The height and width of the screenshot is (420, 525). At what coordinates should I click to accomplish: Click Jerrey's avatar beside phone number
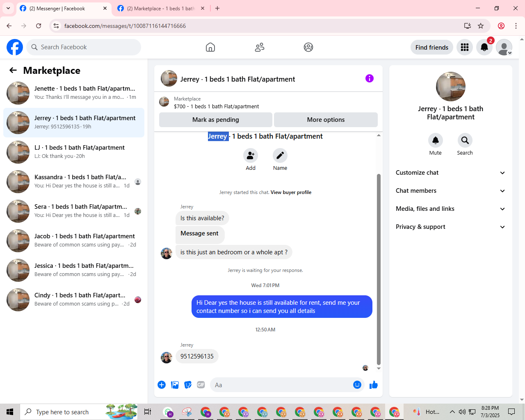167,358
